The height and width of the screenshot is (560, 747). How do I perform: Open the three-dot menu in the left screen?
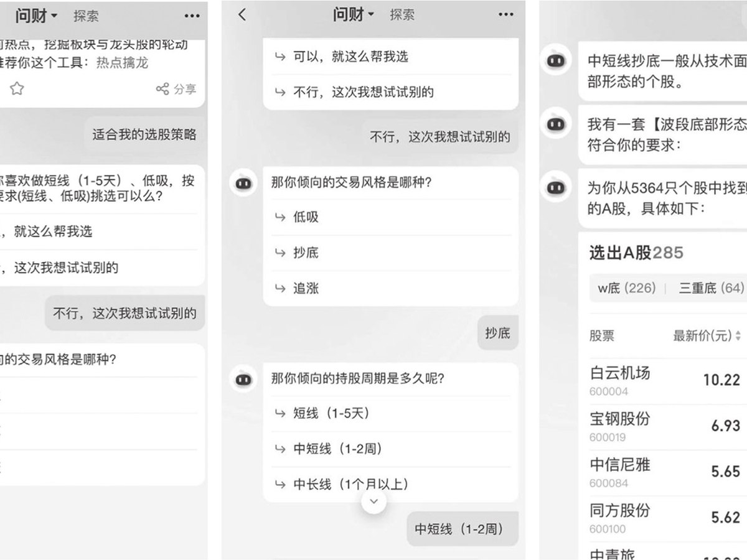tap(192, 16)
